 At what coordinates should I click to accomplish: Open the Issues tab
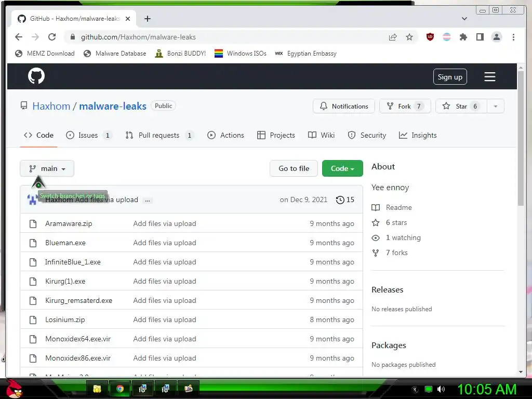pos(88,136)
